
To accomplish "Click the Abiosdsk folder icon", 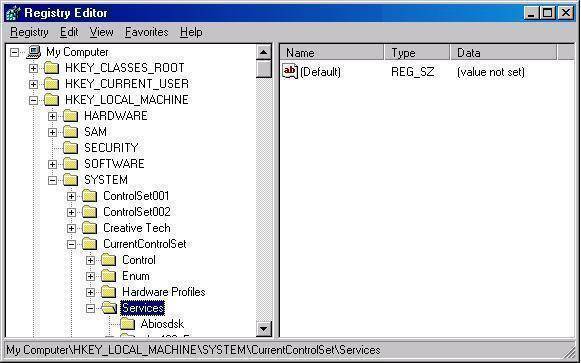I will (127, 324).
